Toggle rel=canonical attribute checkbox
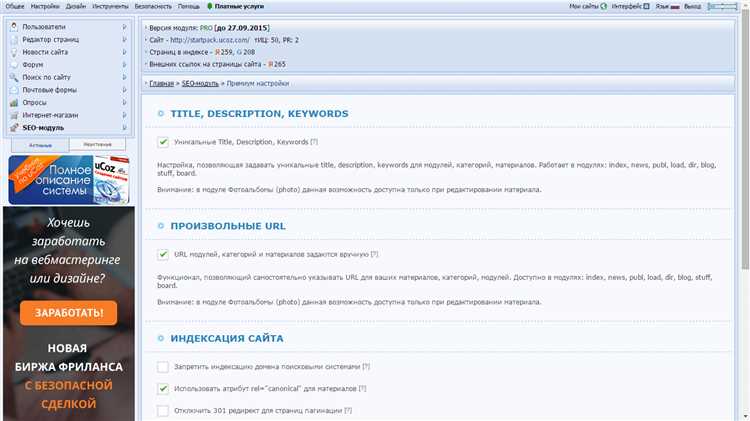Image resolution: width=750 pixels, height=421 pixels. (x=163, y=388)
